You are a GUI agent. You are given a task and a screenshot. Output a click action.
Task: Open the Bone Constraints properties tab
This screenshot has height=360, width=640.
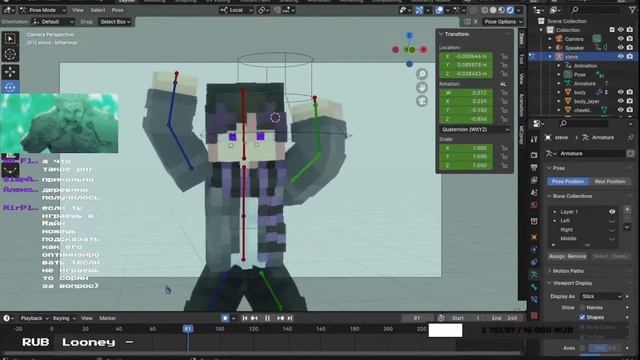pyautogui.click(x=534, y=300)
